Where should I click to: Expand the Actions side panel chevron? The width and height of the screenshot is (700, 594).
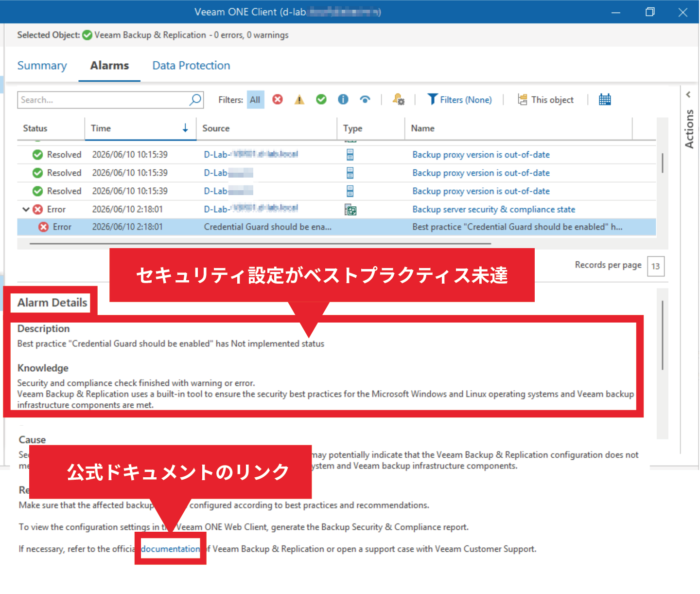pos(688,94)
